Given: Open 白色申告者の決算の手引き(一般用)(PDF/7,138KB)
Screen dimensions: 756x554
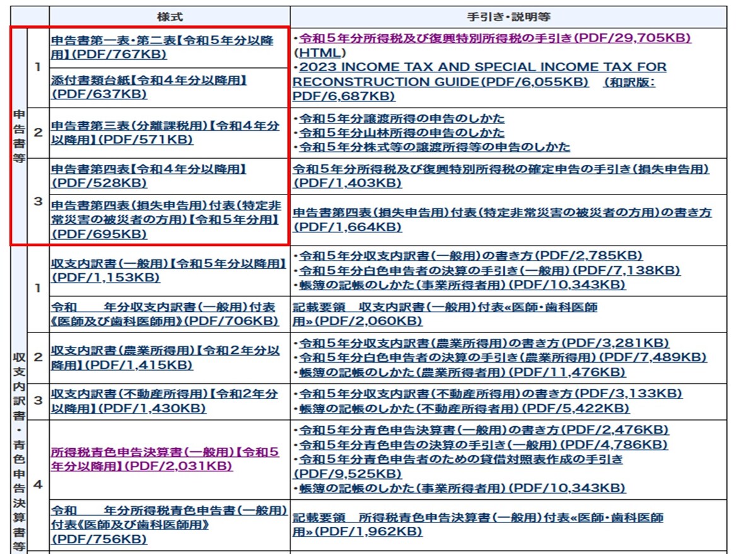Looking at the screenshot, I should [490, 270].
